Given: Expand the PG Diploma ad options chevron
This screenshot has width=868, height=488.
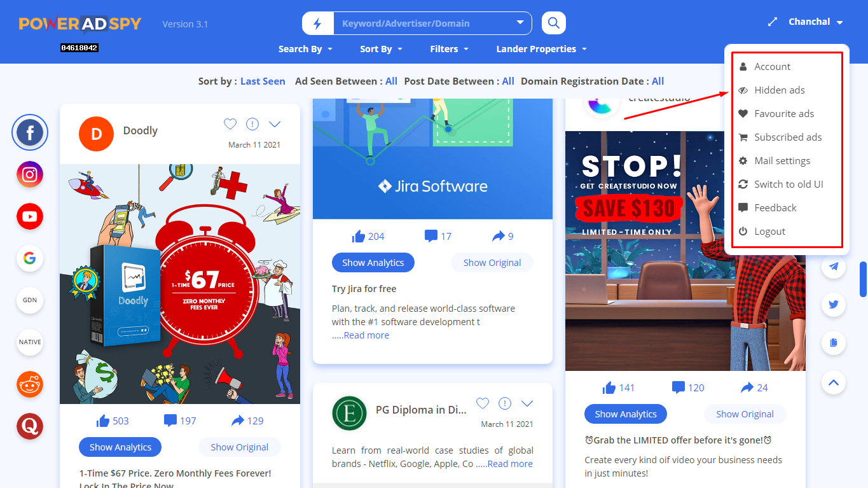Looking at the screenshot, I should [527, 403].
